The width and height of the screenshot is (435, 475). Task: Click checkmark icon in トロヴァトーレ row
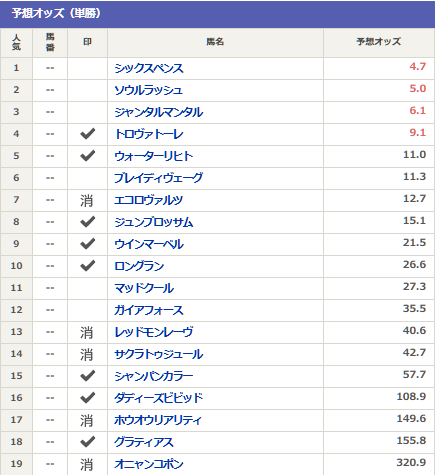[x=88, y=134]
